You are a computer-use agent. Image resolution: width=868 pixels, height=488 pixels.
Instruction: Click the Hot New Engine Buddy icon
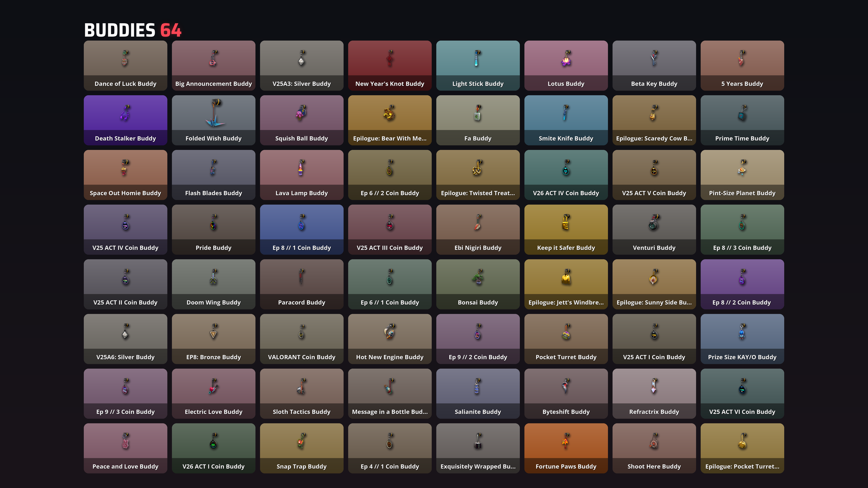pyautogui.click(x=390, y=331)
